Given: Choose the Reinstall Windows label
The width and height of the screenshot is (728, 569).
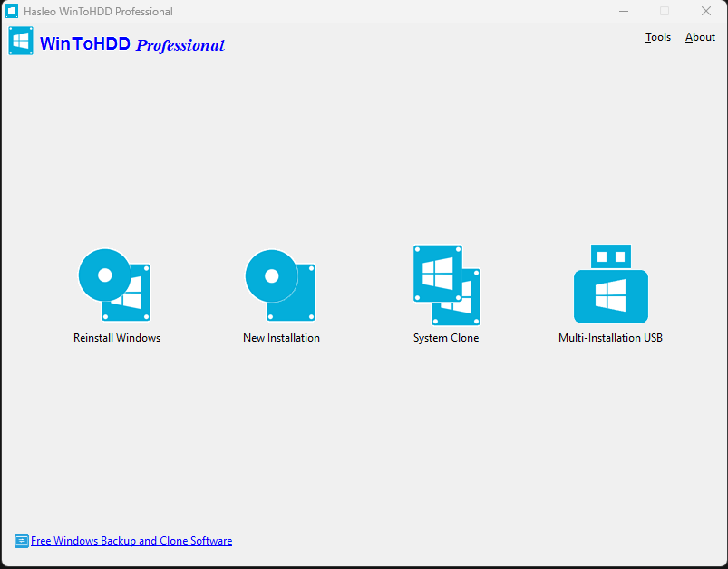Looking at the screenshot, I should point(117,338).
